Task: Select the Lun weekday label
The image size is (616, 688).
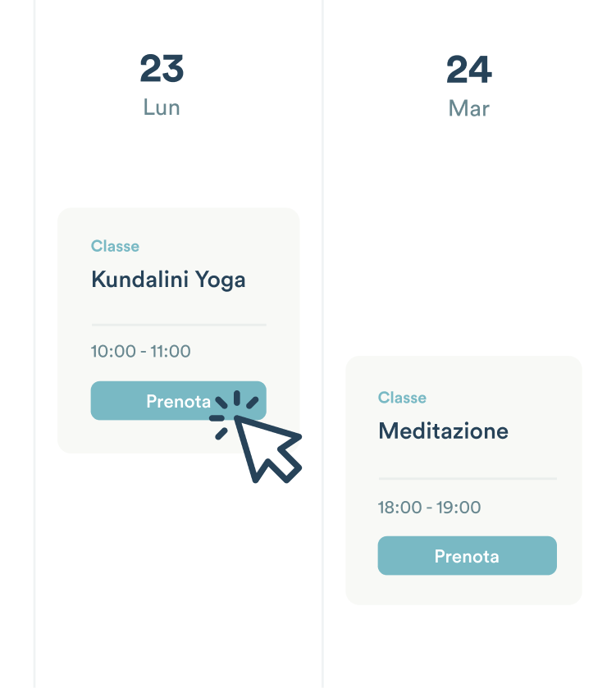Action: (161, 107)
